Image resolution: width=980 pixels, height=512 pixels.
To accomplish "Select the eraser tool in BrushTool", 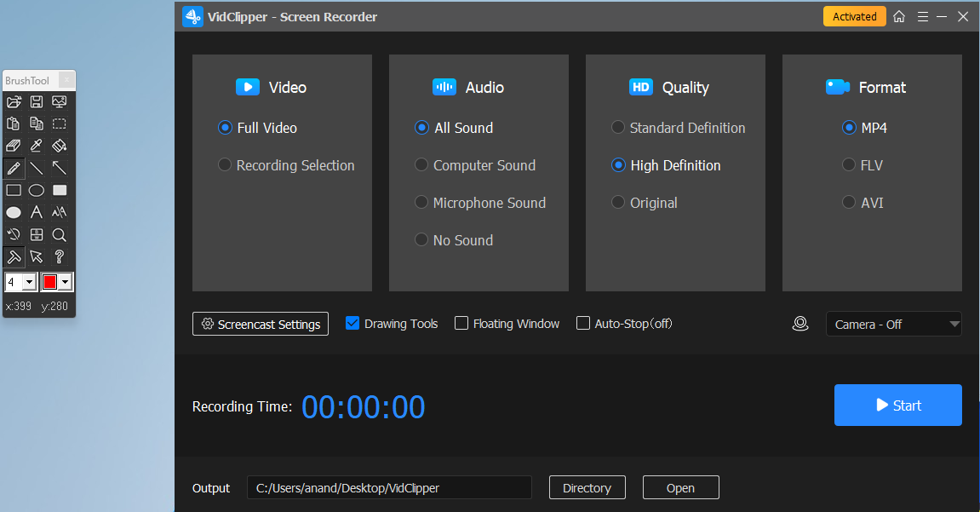I will 14,146.
